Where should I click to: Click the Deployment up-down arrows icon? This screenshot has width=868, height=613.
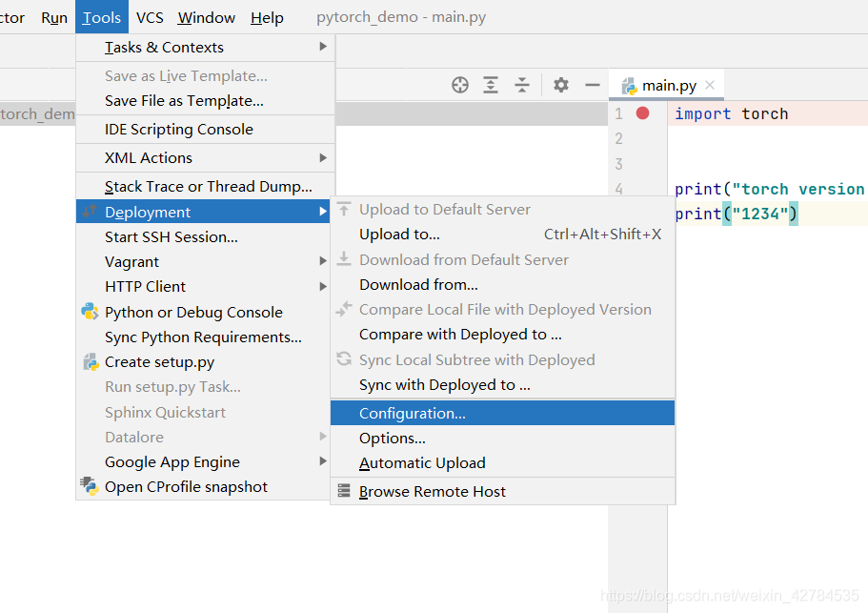pyautogui.click(x=90, y=212)
